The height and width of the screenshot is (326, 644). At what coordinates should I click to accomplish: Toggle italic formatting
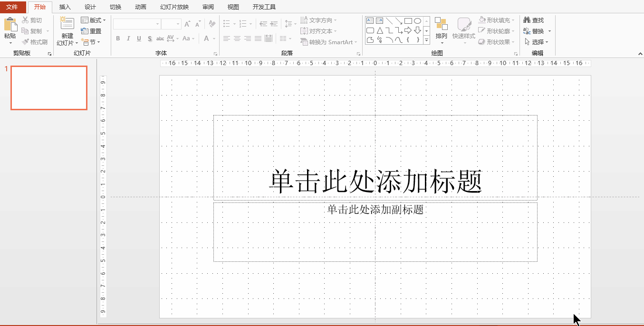point(128,38)
